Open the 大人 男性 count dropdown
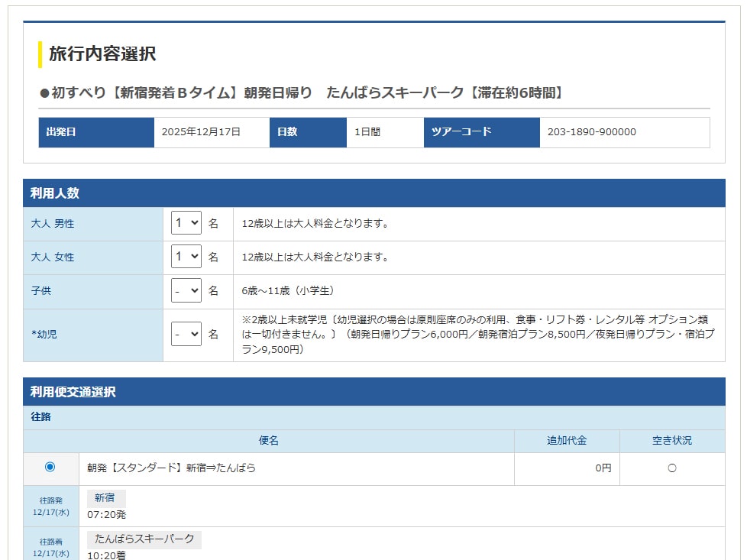747x560 pixels. pos(186,224)
